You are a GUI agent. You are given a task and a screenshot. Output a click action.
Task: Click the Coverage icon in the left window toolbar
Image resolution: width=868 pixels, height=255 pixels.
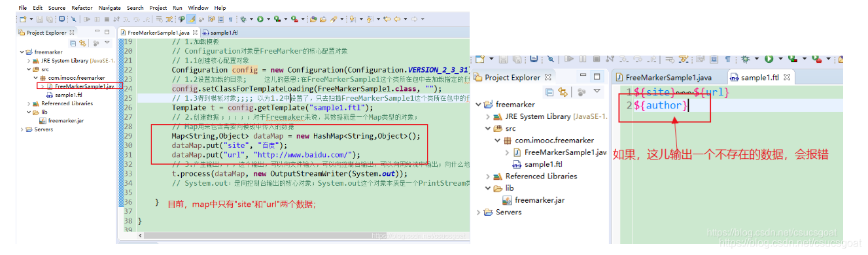277,19
